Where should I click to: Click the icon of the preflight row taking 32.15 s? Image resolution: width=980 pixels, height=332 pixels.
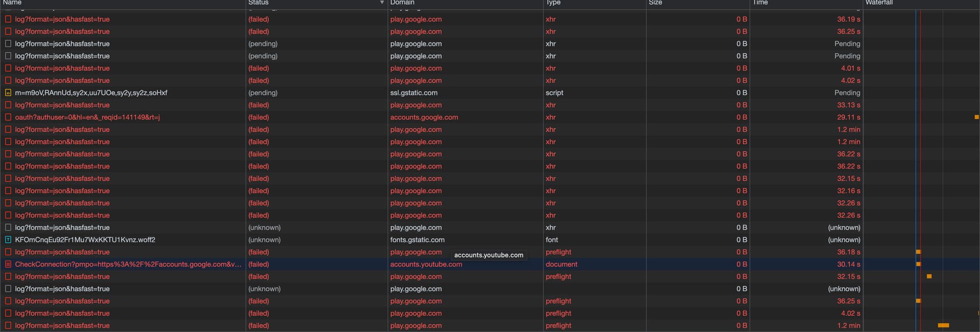(8, 277)
